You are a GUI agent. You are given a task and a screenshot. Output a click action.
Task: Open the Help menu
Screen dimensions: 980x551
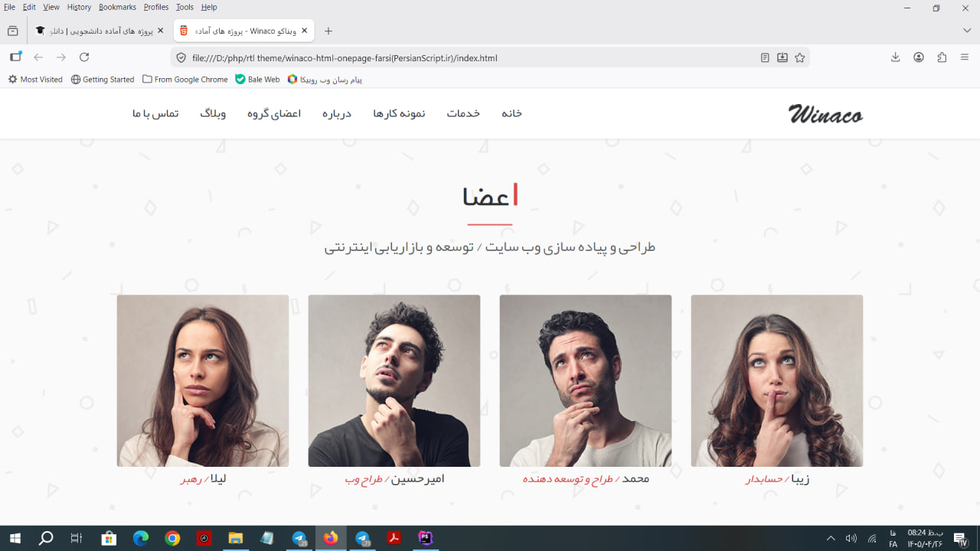209,7
